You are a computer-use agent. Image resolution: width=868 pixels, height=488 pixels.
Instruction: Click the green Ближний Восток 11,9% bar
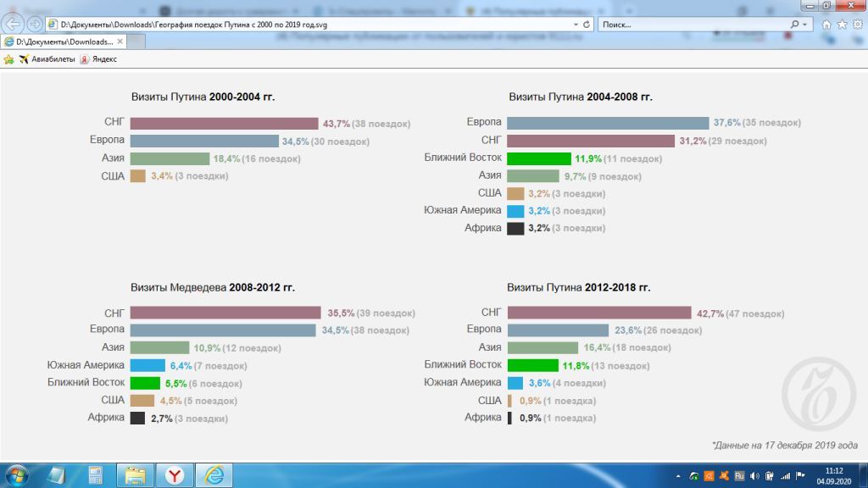click(x=538, y=158)
